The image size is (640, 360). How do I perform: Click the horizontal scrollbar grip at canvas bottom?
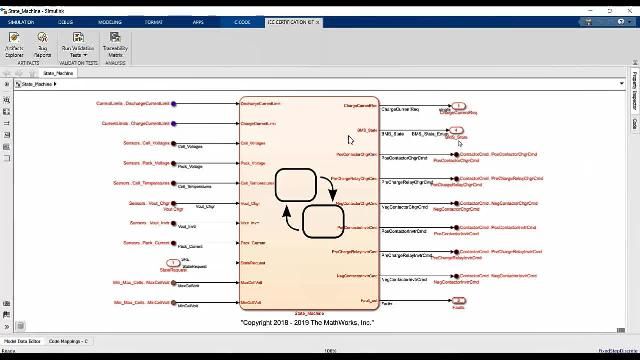(621, 330)
